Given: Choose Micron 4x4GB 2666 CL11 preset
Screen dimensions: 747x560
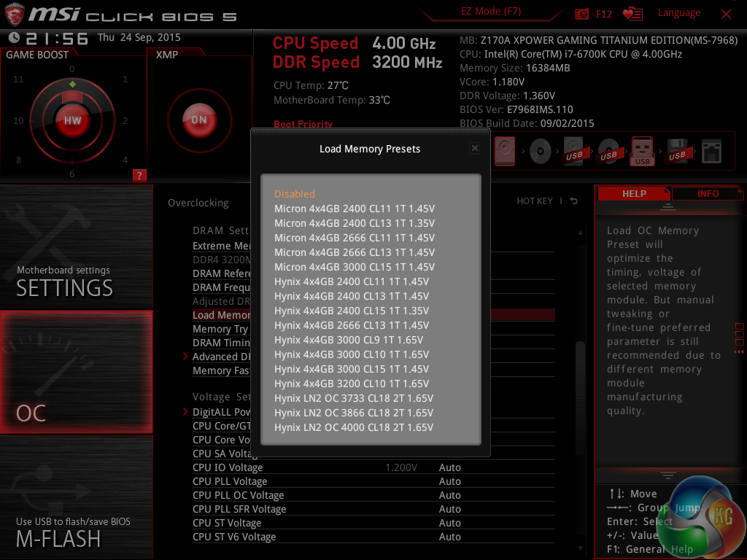Looking at the screenshot, I should point(355,238).
